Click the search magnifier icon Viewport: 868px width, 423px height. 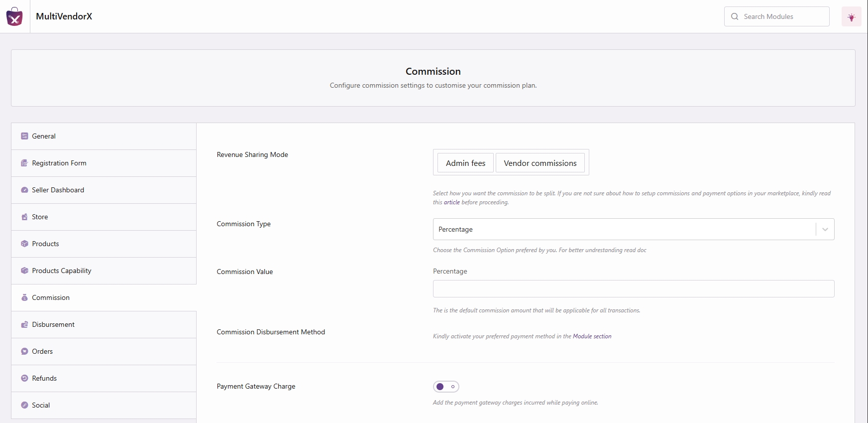click(735, 16)
